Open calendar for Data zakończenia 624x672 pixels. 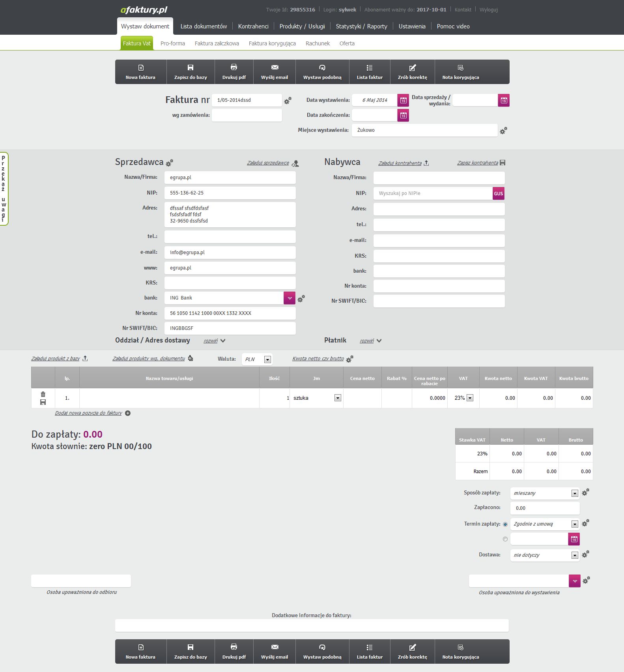coord(403,115)
